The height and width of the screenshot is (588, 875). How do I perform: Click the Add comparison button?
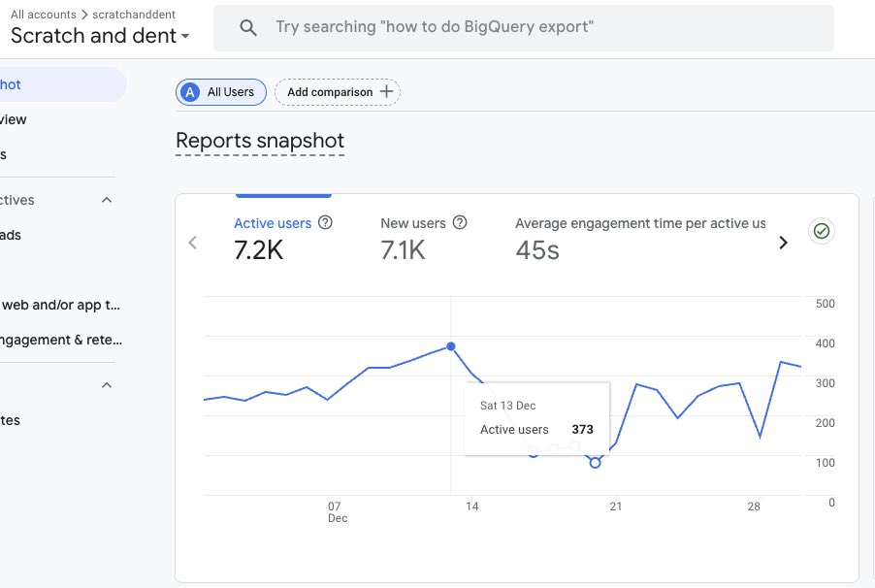point(338,92)
